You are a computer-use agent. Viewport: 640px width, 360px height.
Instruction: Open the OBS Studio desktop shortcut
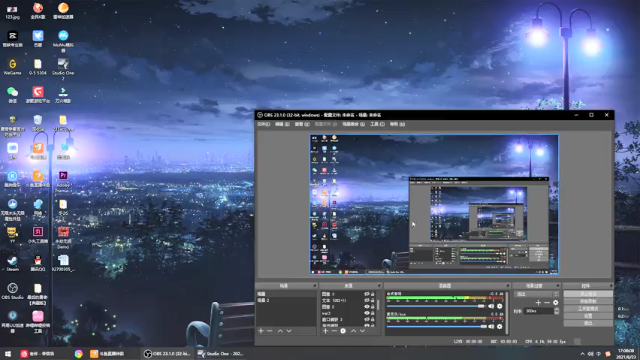(13, 291)
